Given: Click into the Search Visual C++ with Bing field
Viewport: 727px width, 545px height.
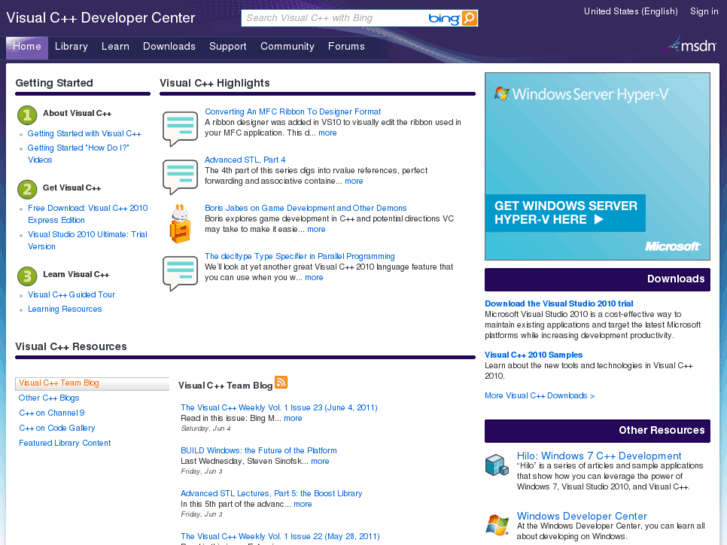Looking at the screenshot, I should point(332,18).
